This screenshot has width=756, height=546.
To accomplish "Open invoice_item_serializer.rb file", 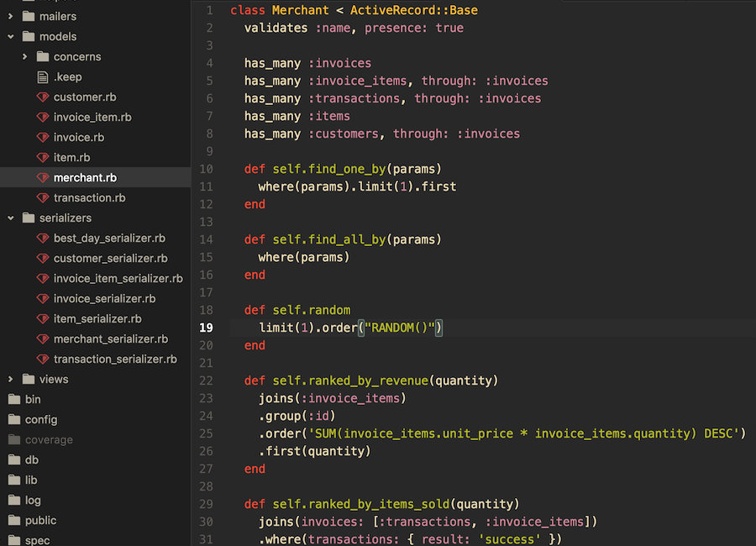I will tap(118, 279).
